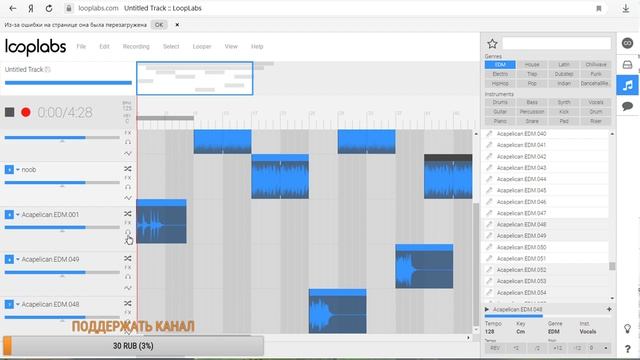
Task: Adjust the noob track volume slider
Action: pos(62,182)
